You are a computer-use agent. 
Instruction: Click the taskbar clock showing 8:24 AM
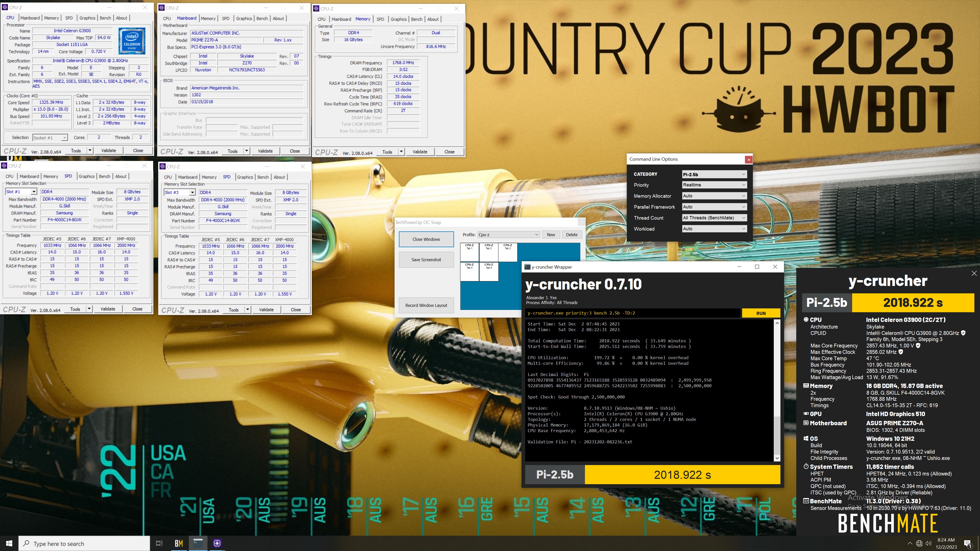[x=946, y=543]
